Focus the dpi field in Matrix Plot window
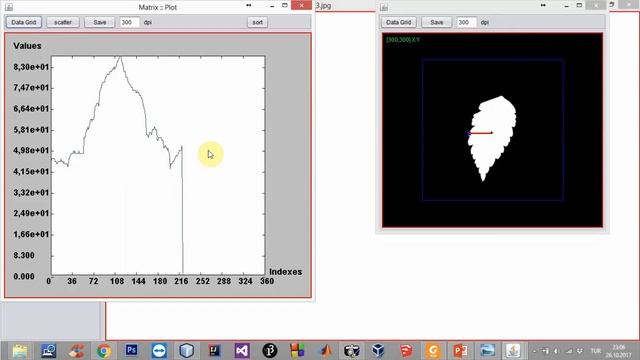The image size is (640, 360). (x=129, y=22)
